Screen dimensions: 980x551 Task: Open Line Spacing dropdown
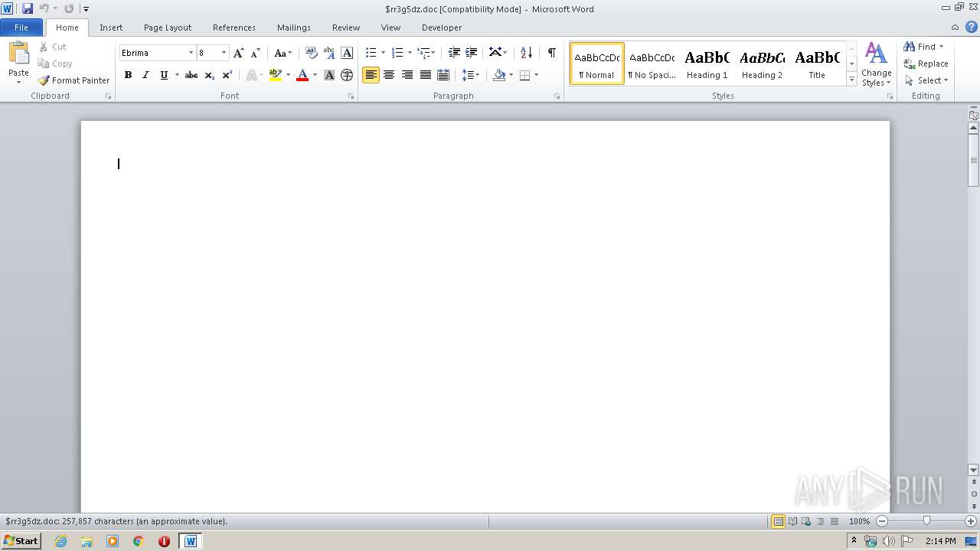click(471, 75)
